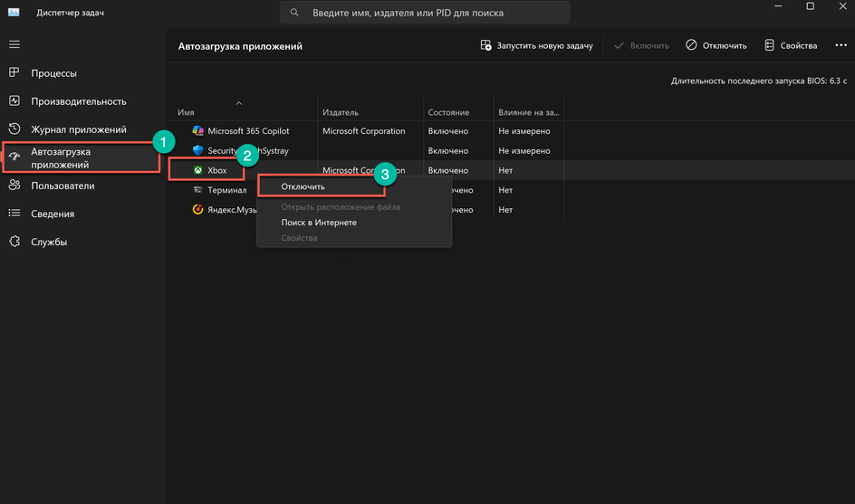Click the run new task icon

pyautogui.click(x=485, y=45)
